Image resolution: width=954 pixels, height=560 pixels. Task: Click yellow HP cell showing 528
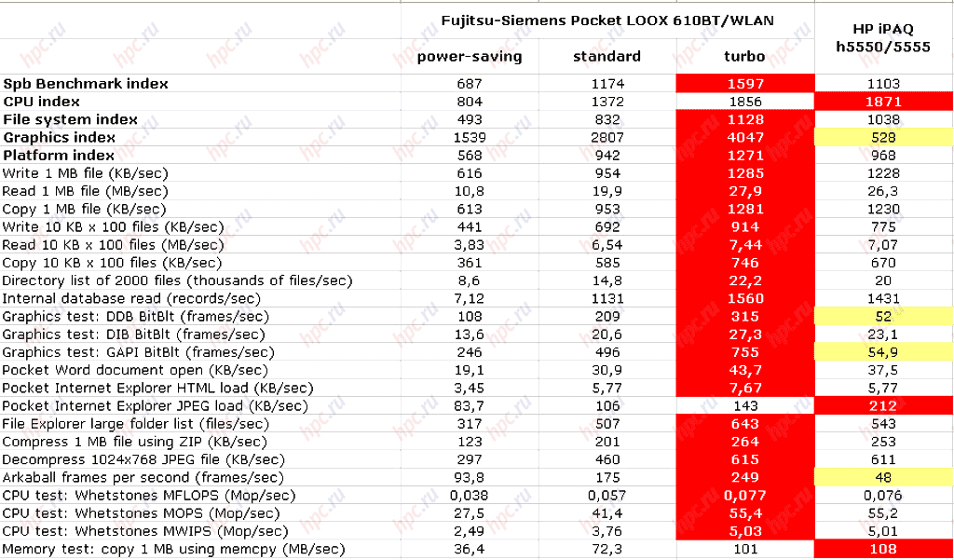point(884,138)
